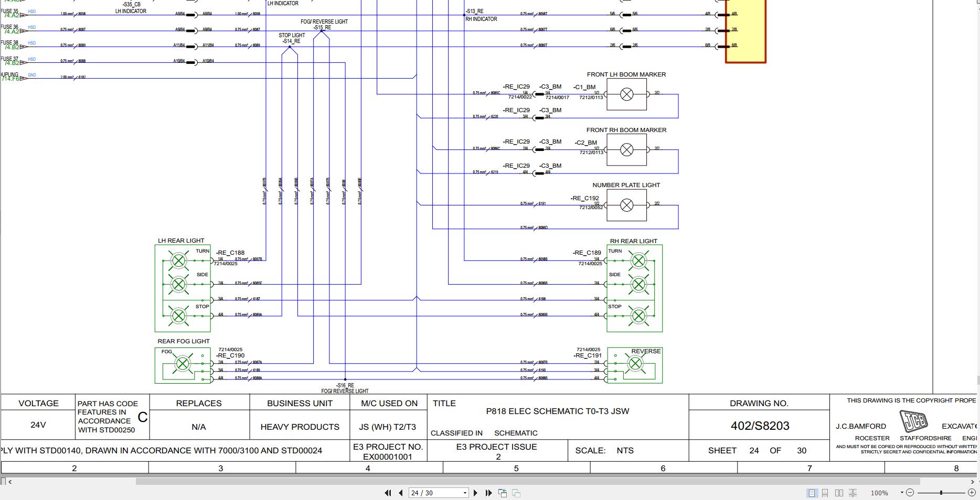Click the N/A replaces value

tap(198, 427)
